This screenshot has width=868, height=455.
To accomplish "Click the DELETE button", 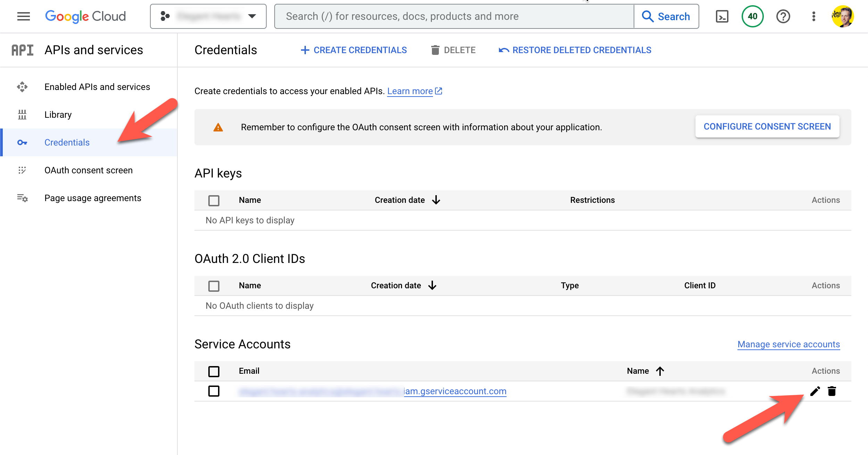I will [x=453, y=50].
